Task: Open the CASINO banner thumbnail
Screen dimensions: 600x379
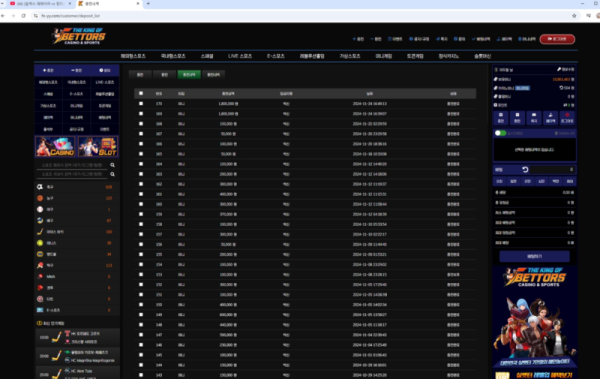Action: tap(55, 146)
